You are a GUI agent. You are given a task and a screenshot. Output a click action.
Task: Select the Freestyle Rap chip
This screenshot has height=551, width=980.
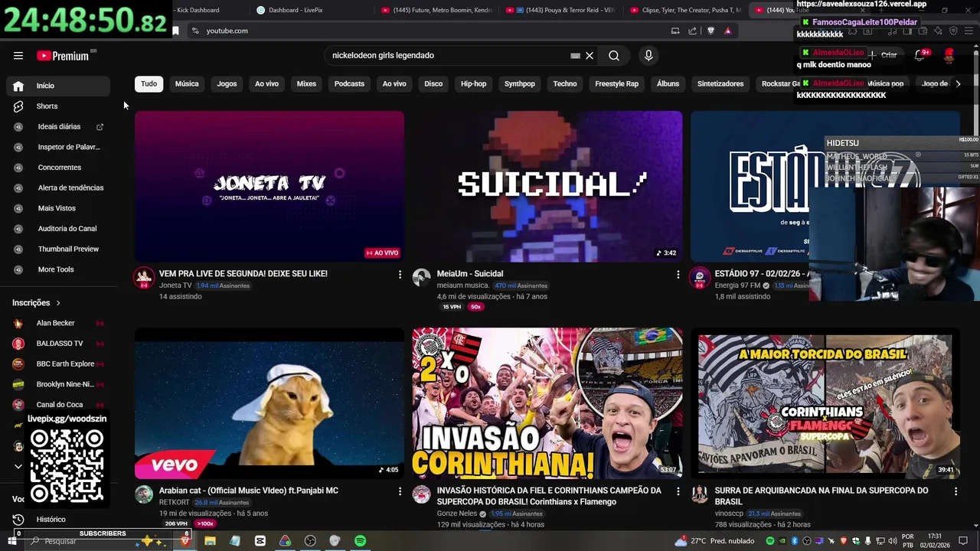[616, 84]
